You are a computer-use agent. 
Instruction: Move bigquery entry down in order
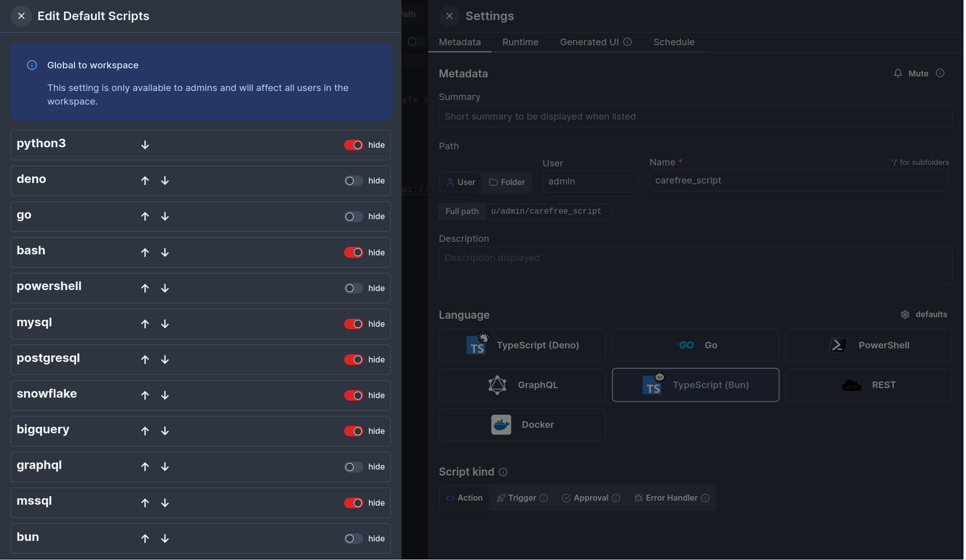[x=165, y=431]
